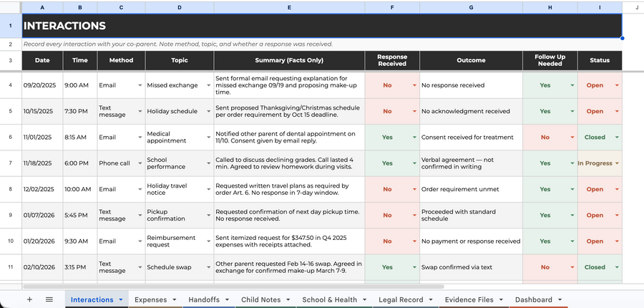Select column A header
The height and width of the screenshot is (308, 644).
(42, 7)
